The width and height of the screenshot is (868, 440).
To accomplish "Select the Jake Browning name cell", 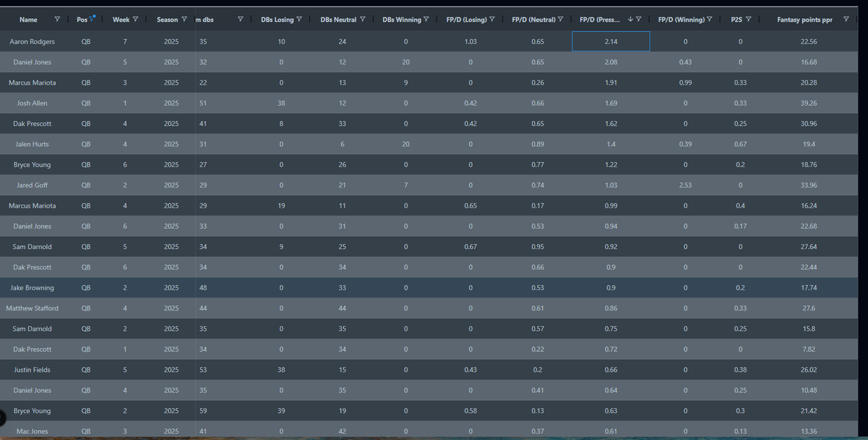I will point(32,288).
